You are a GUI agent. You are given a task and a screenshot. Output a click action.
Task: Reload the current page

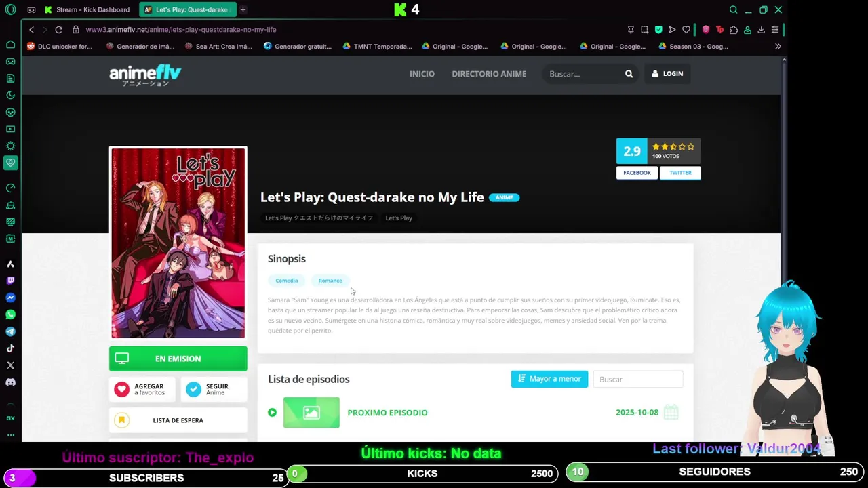pyautogui.click(x=59, y=30)
